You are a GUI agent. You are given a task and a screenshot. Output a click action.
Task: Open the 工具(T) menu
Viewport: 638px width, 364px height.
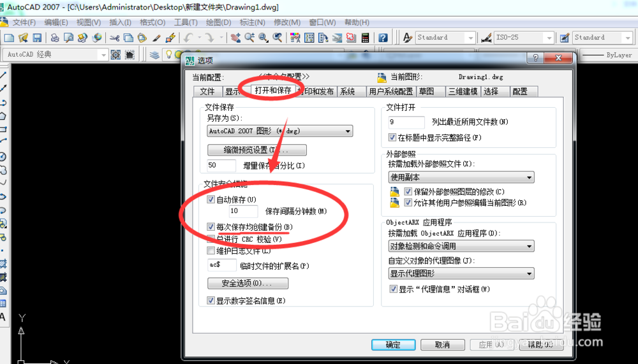point(186,22)
